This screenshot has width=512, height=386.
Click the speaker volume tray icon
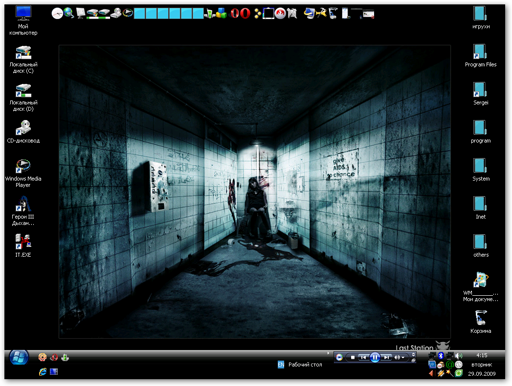click(x=459, y=356)
